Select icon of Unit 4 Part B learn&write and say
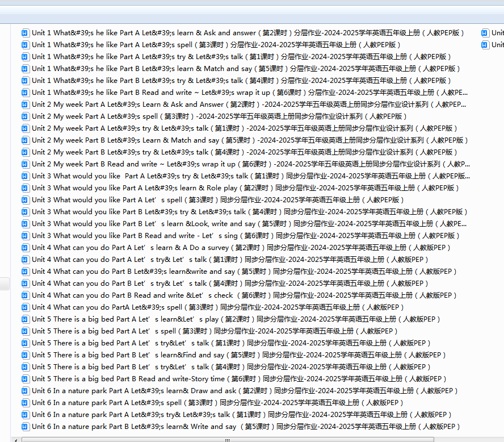504x442 pixels. pyautogui.click(x=25, y=272)
